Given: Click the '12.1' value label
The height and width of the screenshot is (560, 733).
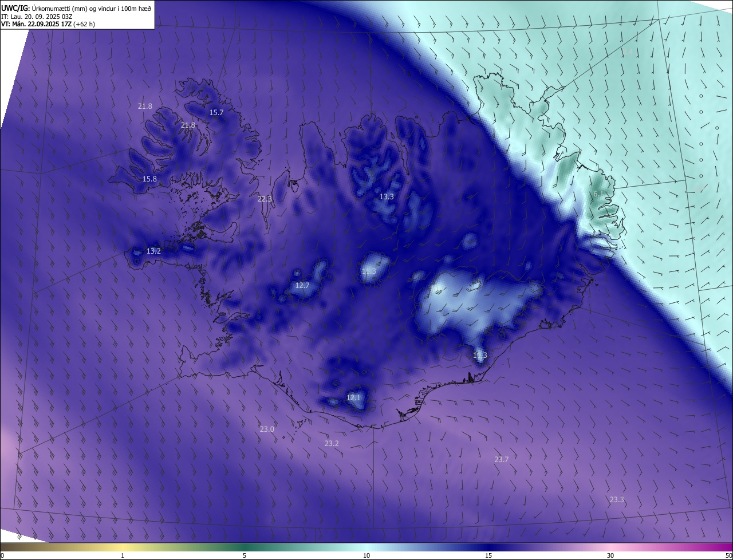Looking at the screenshot, I should [x=354, y=397].
